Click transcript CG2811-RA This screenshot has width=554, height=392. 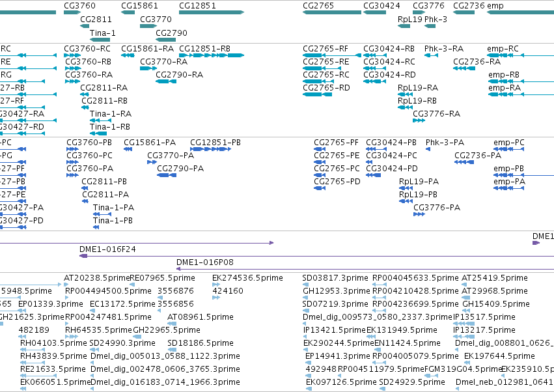(x=104, y=88)
